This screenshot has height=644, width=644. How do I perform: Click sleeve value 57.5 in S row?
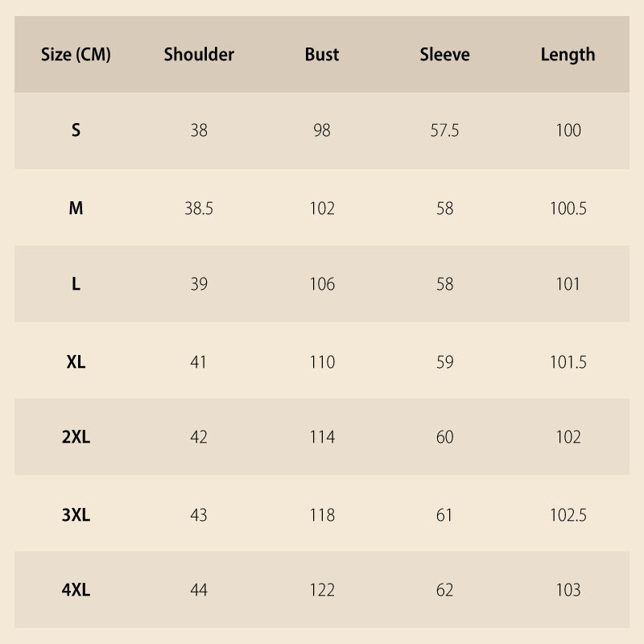[444, 130]
